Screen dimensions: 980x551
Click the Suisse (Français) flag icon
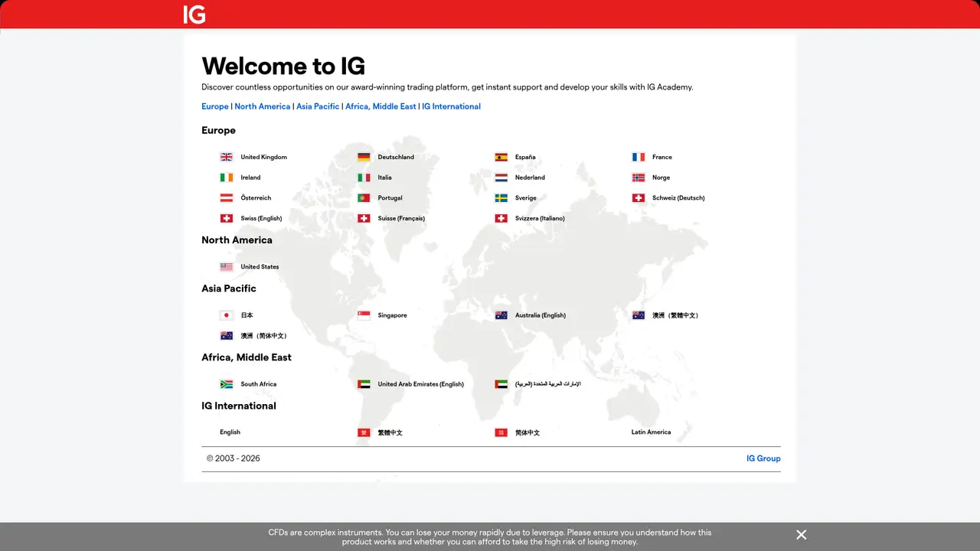coord(364,218)
